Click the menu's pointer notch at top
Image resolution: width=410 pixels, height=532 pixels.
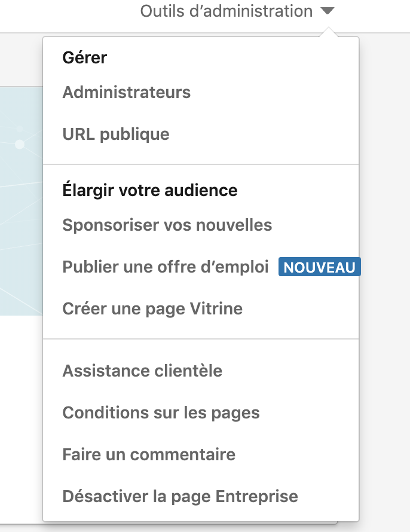pos(326,33)
